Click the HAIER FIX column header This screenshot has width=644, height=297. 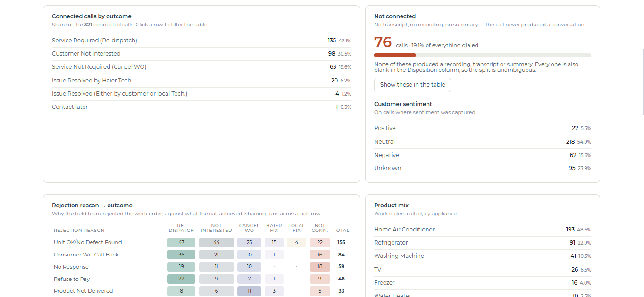coord(274,228)
